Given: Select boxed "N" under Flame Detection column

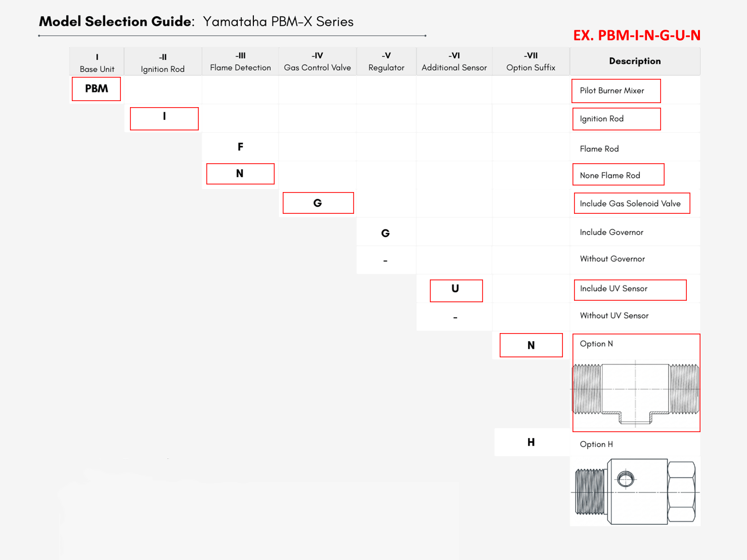Looking at the screenshot, I should [x=240, y=174].
